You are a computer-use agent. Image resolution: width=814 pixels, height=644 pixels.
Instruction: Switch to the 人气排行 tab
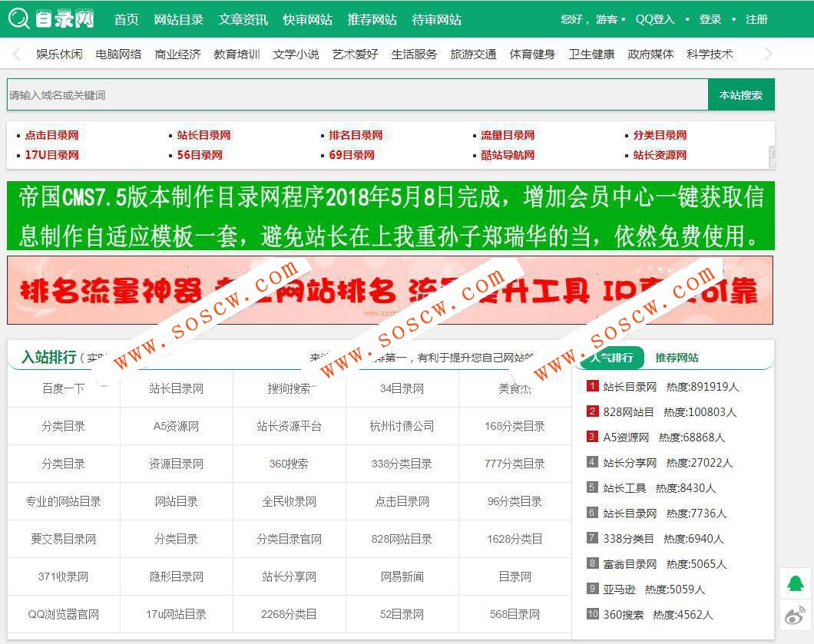pyautogui.click(x=611, y=358)
